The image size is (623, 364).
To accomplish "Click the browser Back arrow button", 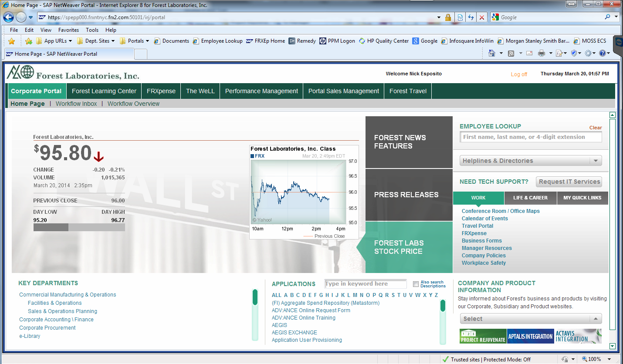I will [x=9, y=17].
